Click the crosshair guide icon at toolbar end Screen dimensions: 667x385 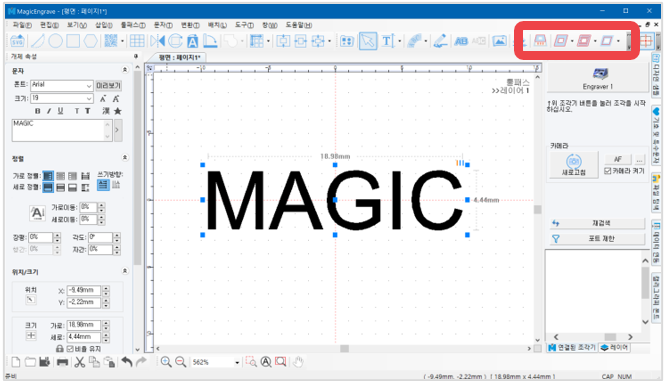tap(647, 41)
